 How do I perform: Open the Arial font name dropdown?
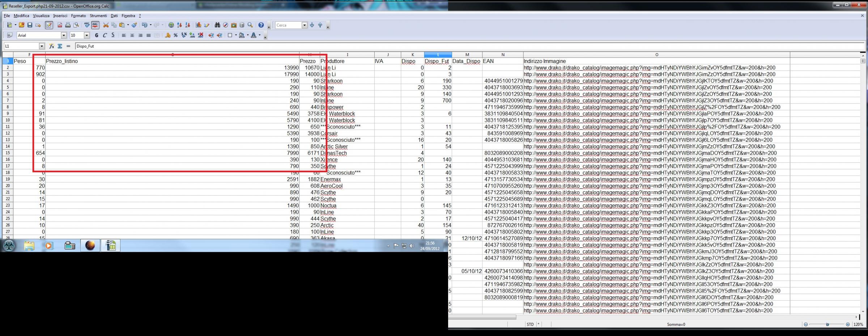[x=64, y=35]
